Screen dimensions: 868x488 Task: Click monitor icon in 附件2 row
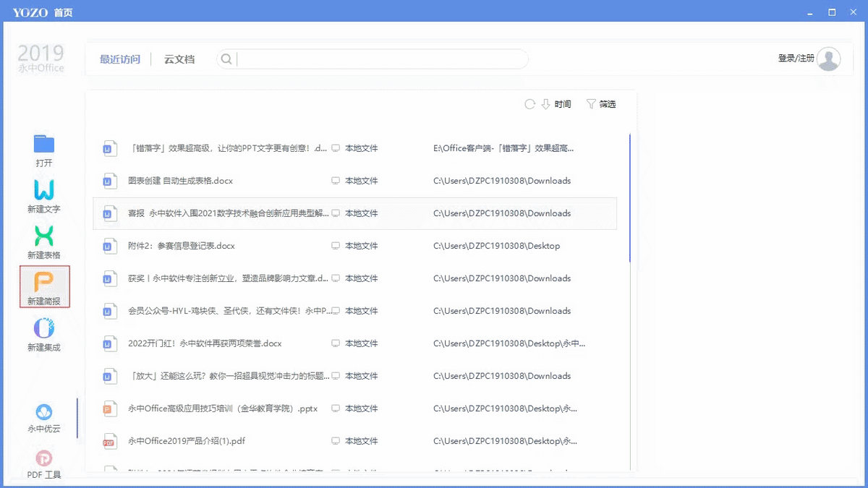336,246
